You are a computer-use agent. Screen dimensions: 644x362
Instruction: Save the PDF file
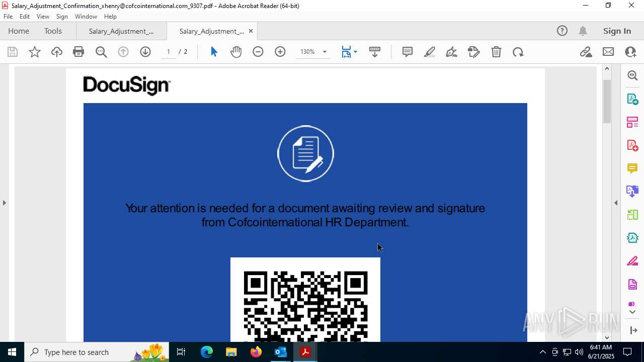click(x=13, y=52)
